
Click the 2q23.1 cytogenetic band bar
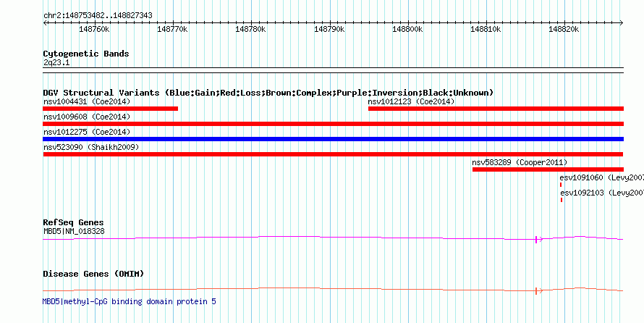[333, 70]
